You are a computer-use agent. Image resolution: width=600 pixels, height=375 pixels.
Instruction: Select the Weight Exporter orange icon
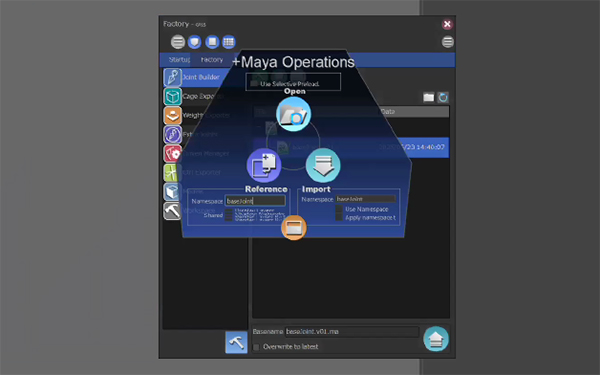click(173, 115)
